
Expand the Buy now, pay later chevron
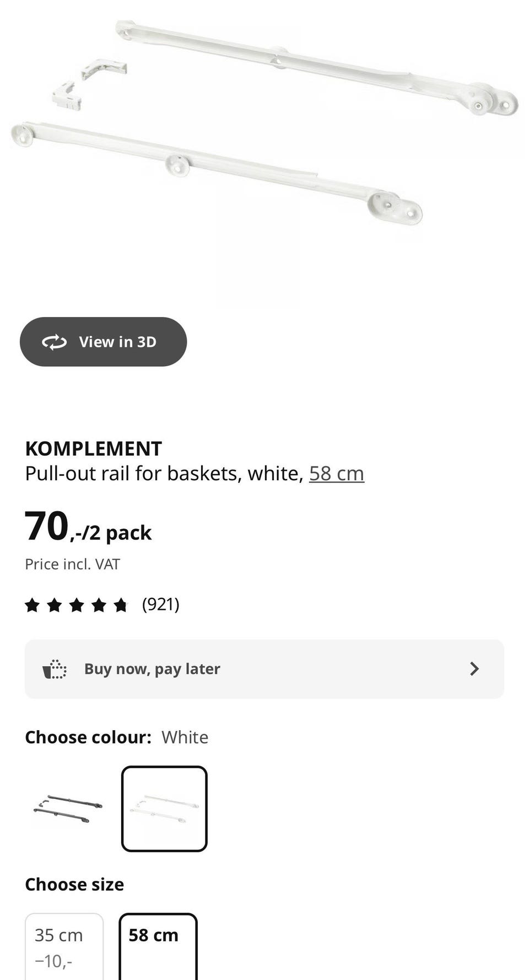pyautogui.click(x=474, y=669)
